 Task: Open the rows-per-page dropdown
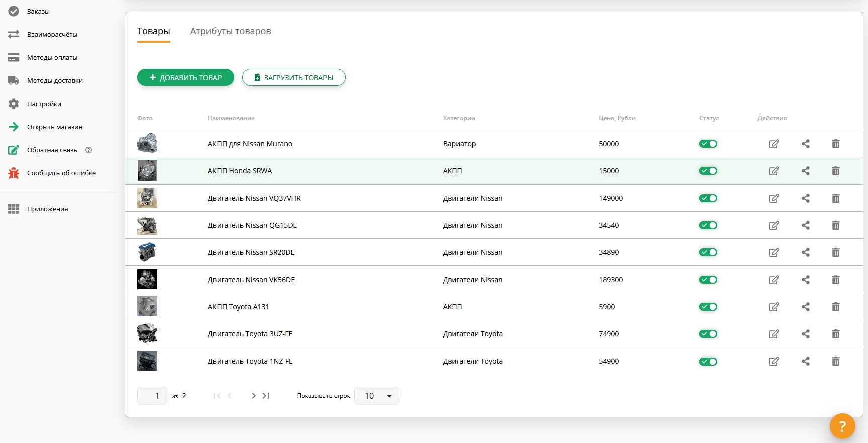coord(376,396)
